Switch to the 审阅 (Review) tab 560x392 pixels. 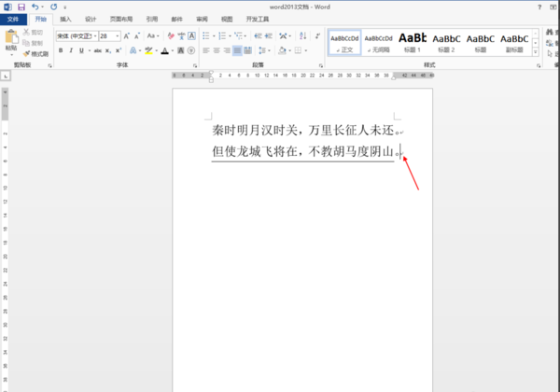(x=202, y=20)
